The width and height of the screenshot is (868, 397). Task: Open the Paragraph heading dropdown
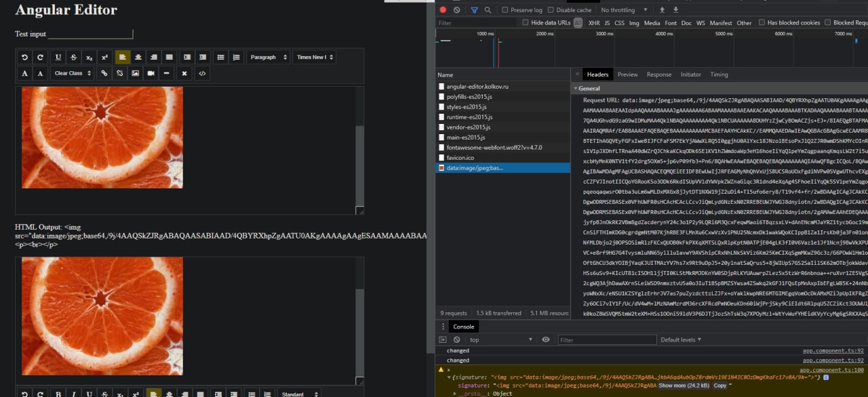269,58
